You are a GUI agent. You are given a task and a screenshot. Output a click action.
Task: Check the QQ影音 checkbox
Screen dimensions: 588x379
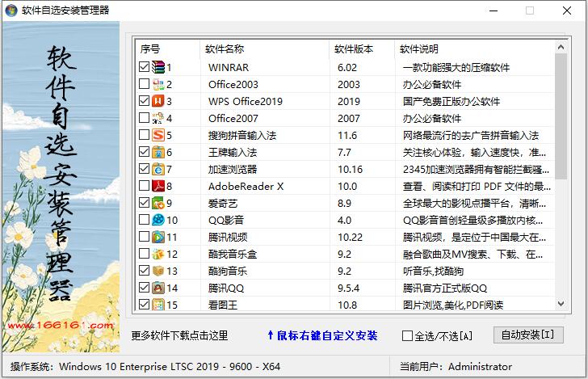pyautogui.click(x=144, y=220)
